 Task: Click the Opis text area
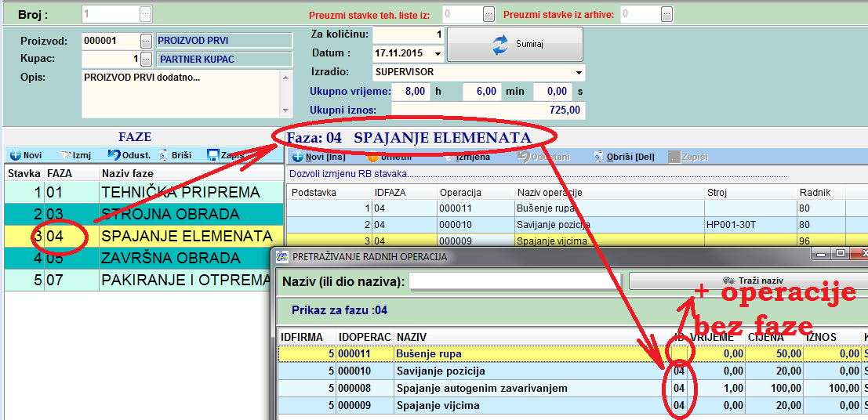click(182, 93)
